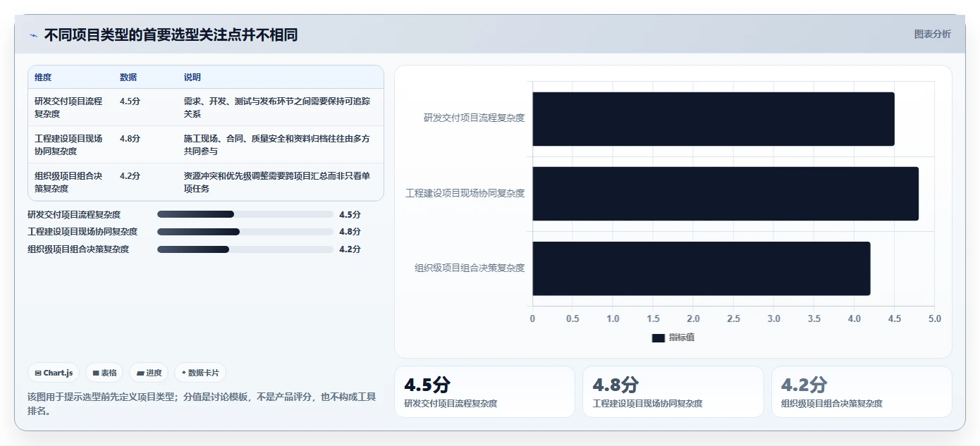The height and width of the screenshot is (446, 980).
Task: Click y-axis label 工程建设项目现场协同复杂度
Action: 465,193
